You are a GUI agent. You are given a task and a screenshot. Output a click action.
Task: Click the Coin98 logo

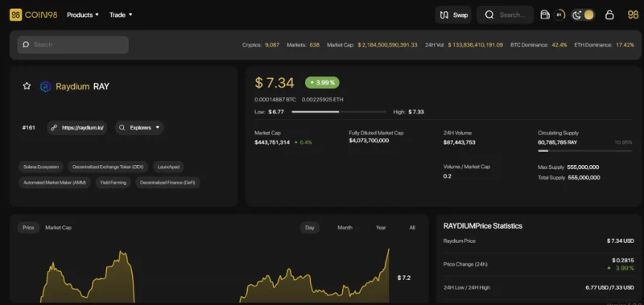coord(33,14)
